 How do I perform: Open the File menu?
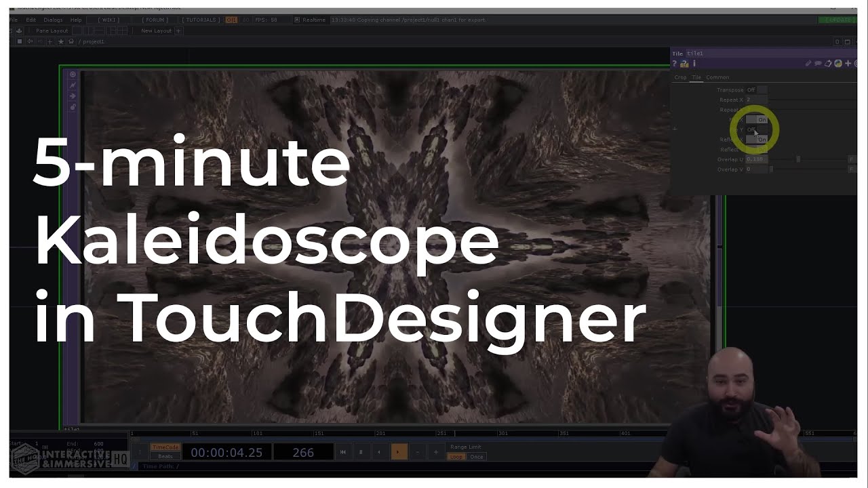tap(14, 20)
